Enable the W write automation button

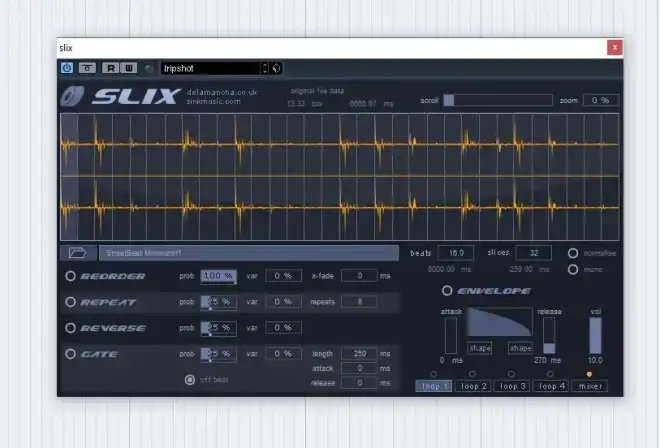pyautogui.click(x=129, y=68)
